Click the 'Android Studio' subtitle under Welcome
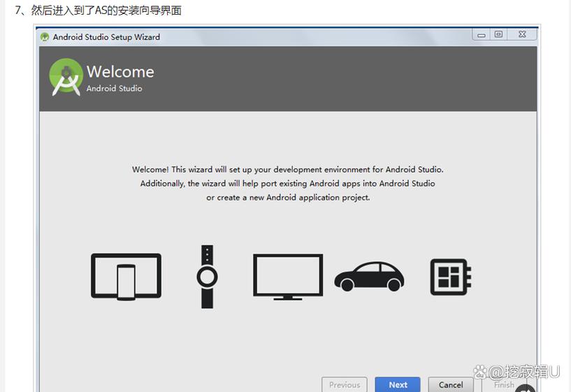This screenshot has height=392, width=571. pos(115,89)
